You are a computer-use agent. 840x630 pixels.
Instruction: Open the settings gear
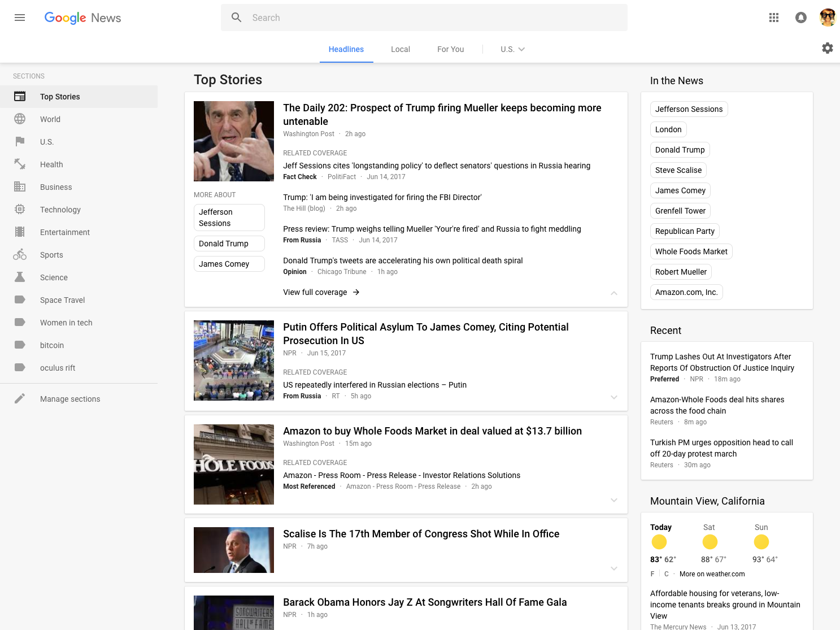828,48
